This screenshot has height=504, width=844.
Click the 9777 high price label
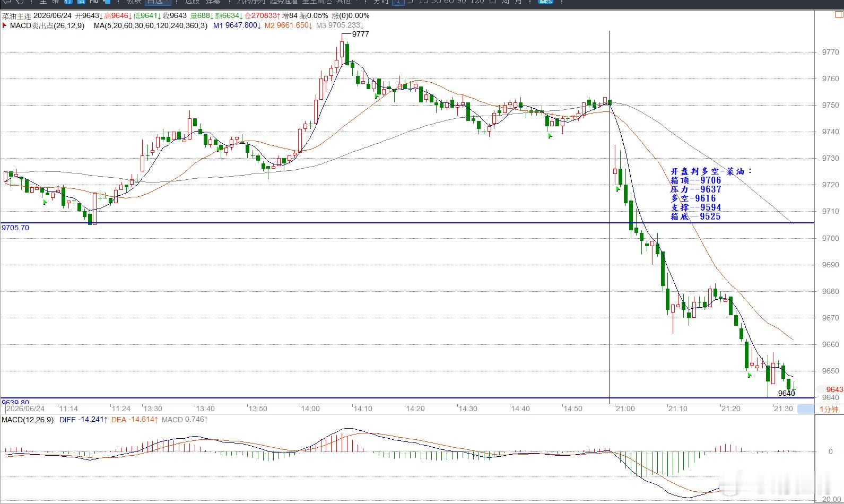click(x=361, y=34)
